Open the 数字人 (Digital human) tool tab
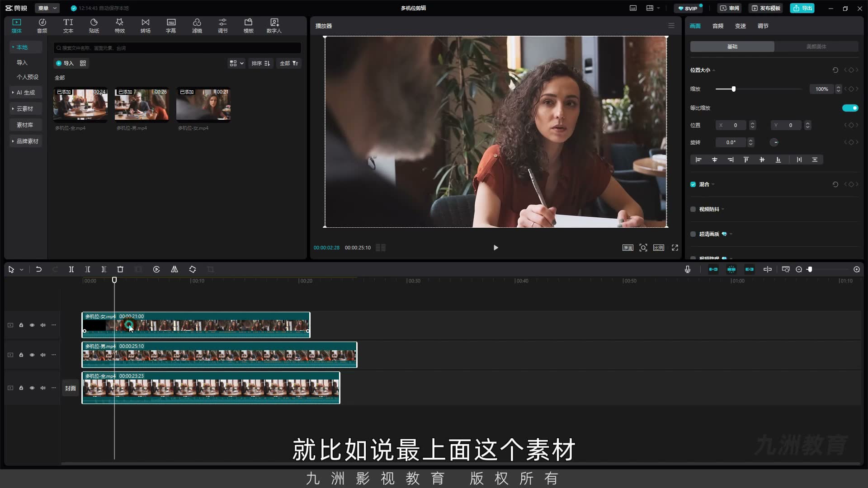The width and height of the screenshot is (868, 488). (274, 26)
